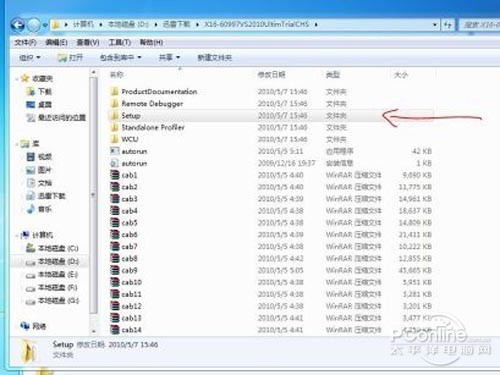This screenshot has height=375, width=500.
Task: Focus the search box in Explorer
Action: (479, 25)
